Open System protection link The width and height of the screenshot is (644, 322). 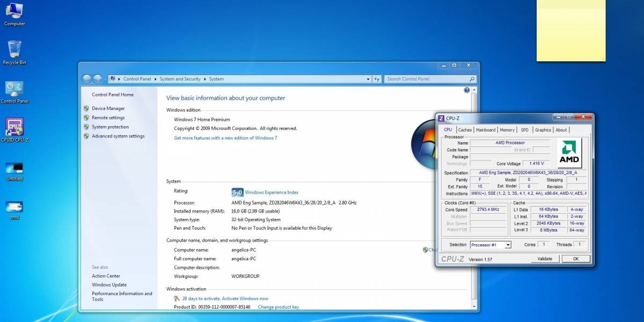coord(110,127)
